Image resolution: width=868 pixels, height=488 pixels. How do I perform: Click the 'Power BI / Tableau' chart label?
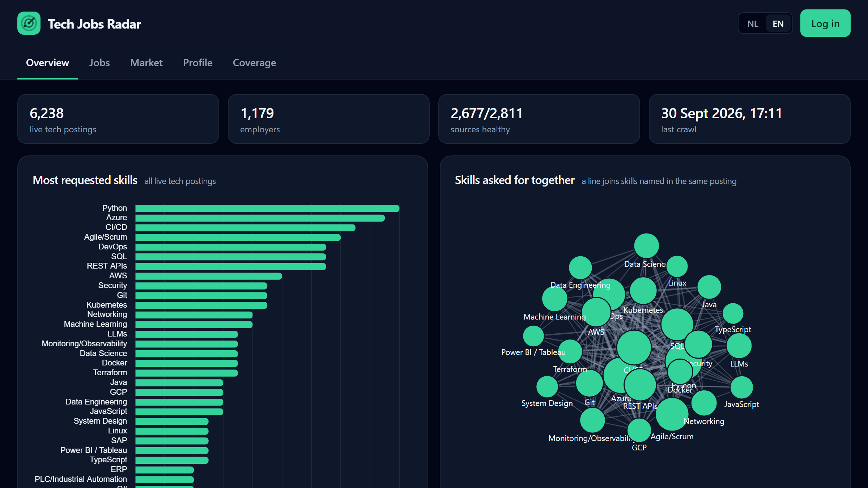click(x=94, y=450)
